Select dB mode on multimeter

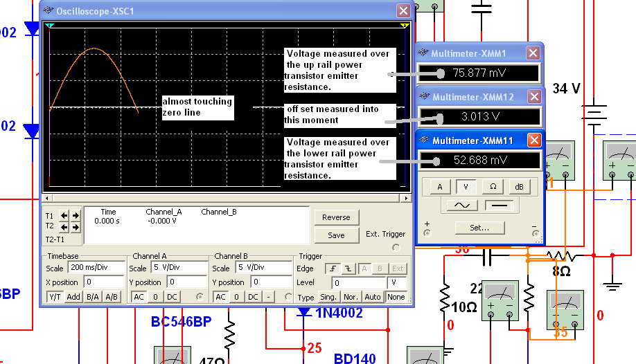519,187
